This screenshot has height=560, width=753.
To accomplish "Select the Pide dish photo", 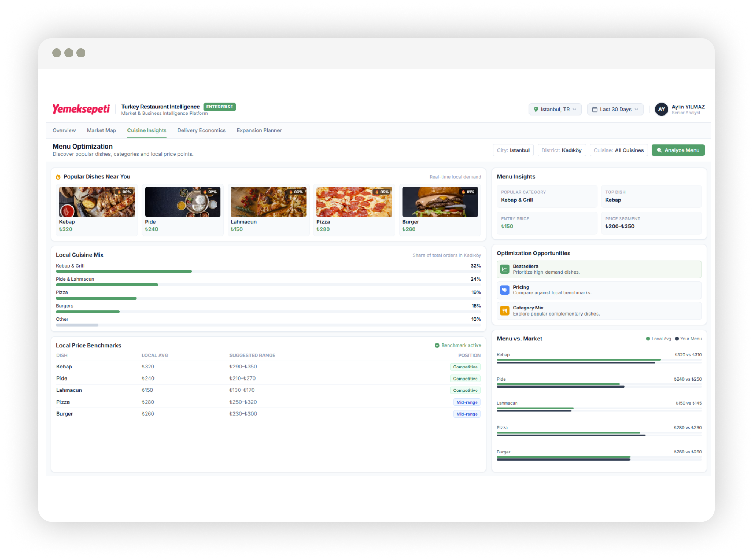I will click(183, 202).
